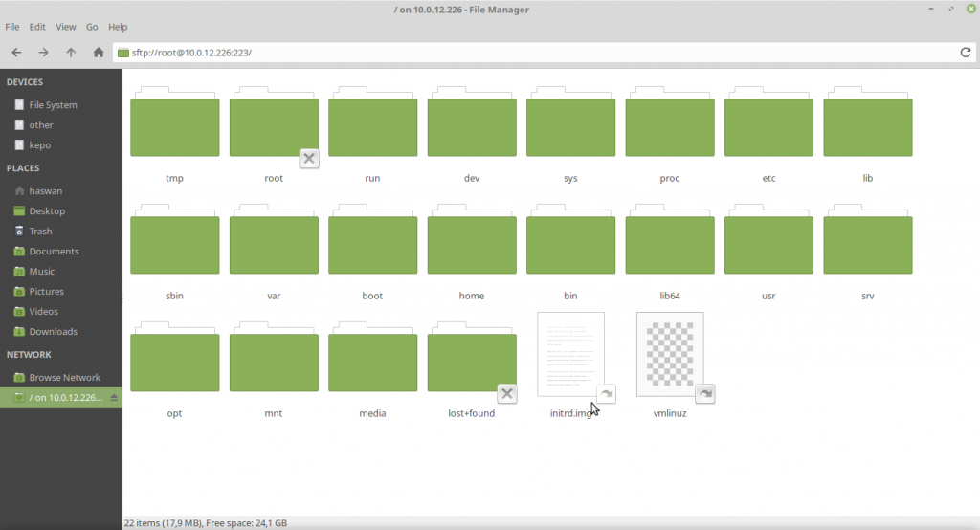Select the sys folder icon
Viewport: 980px width, 530px height.
(570, 121)
